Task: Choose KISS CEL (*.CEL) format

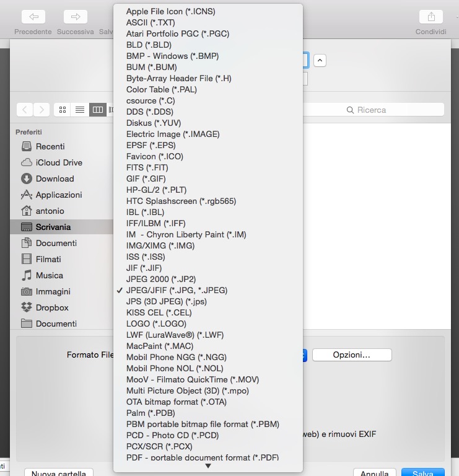Action: (x=208, y=312)
